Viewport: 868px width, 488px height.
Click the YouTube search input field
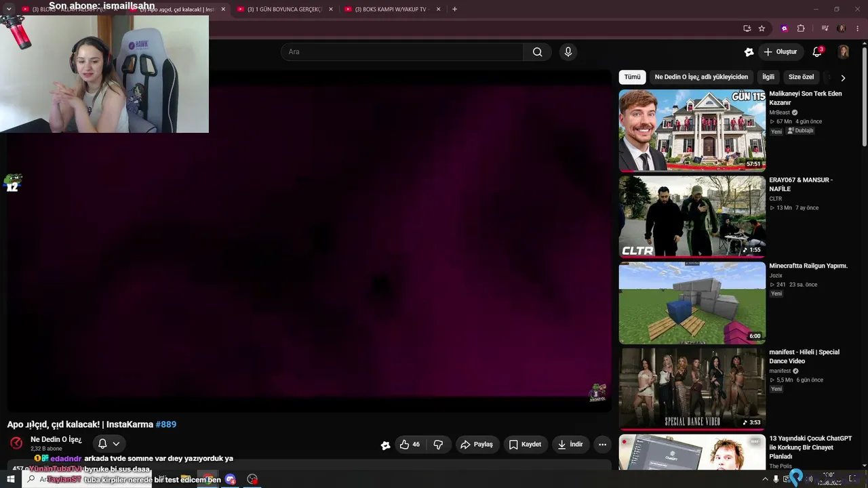[402, 52]
